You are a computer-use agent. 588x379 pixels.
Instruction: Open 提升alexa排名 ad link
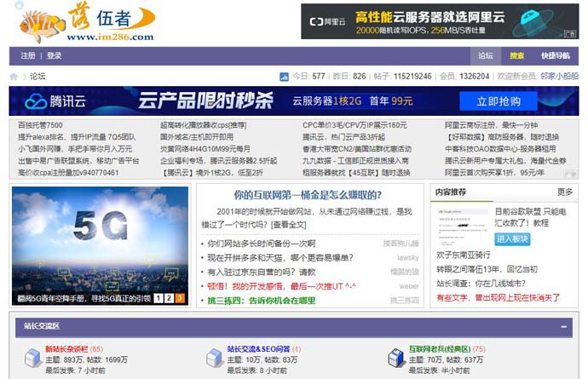77,137
